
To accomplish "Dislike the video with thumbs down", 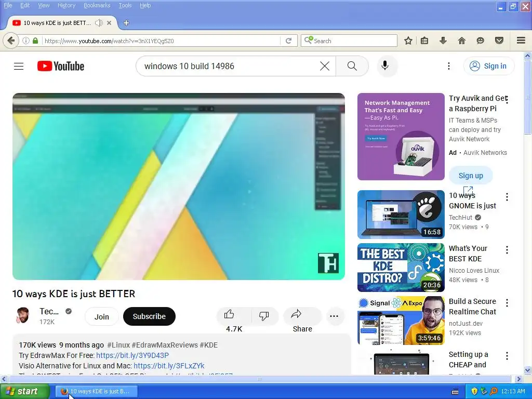I will [264, 316].
